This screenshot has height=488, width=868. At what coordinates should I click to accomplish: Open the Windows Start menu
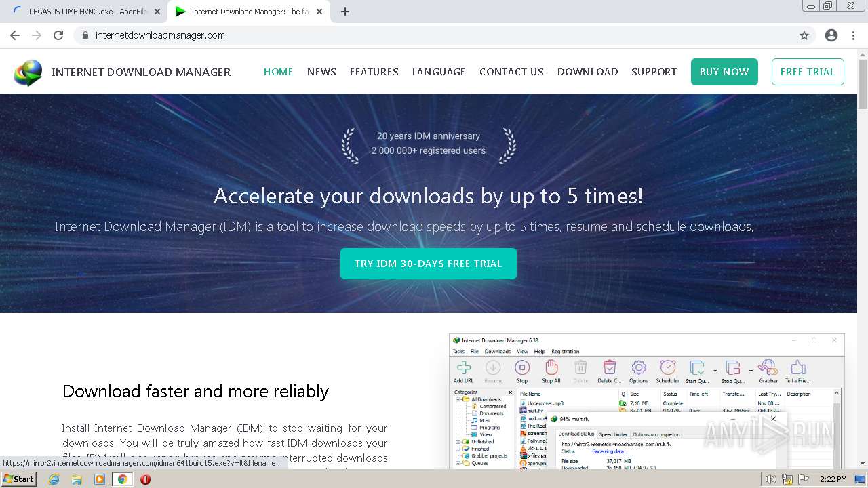pyautogui.click(x=19, y=479)
